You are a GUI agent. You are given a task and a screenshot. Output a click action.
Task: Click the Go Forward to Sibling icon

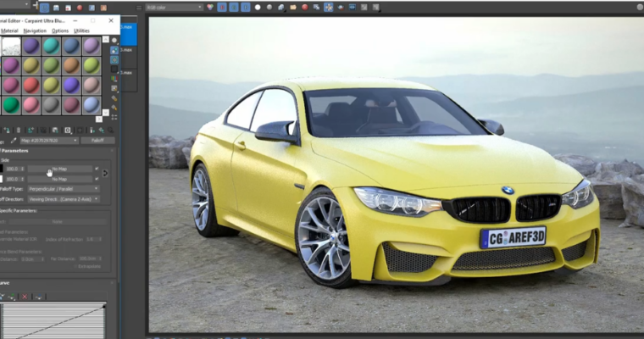110,131
